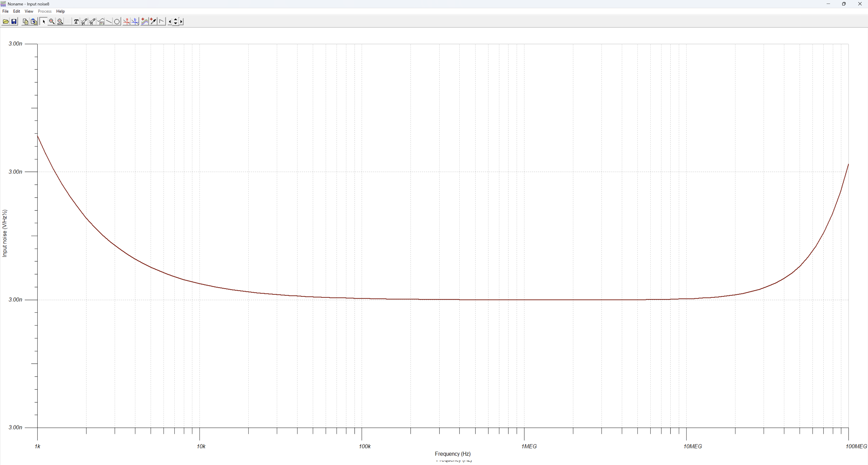
Task: Click the add curves icon with plus
Action: pyautogui.click(x=144, y=21)
